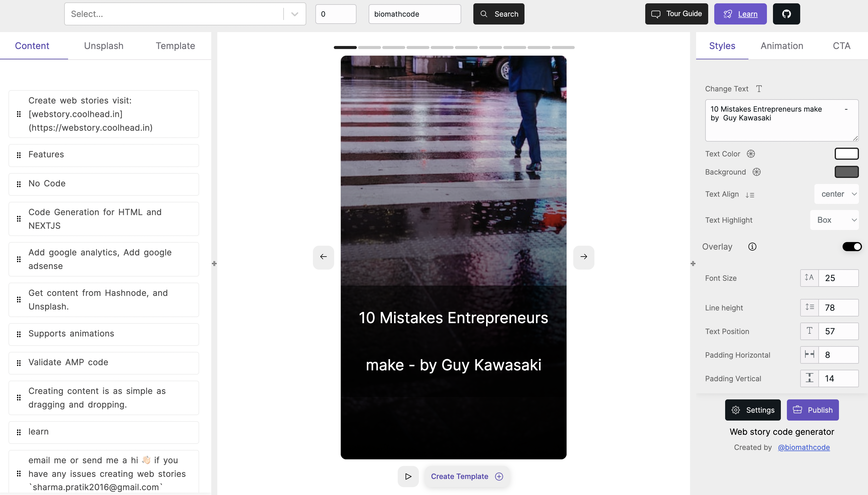Image resolution: width=868 pixels, height=495 pixels.
Task: Click the Overlay info icon
Action: [x=752, y=247]
